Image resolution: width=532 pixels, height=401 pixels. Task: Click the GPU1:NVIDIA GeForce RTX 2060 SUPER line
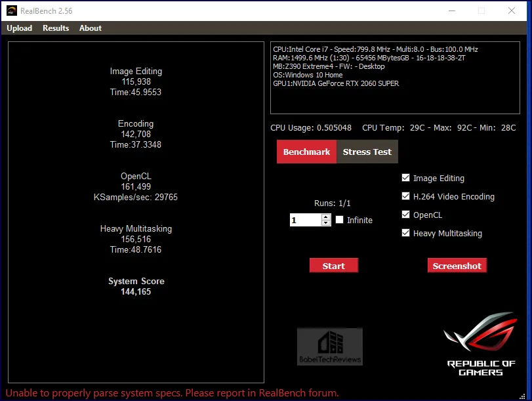click(x=336, y=83)
